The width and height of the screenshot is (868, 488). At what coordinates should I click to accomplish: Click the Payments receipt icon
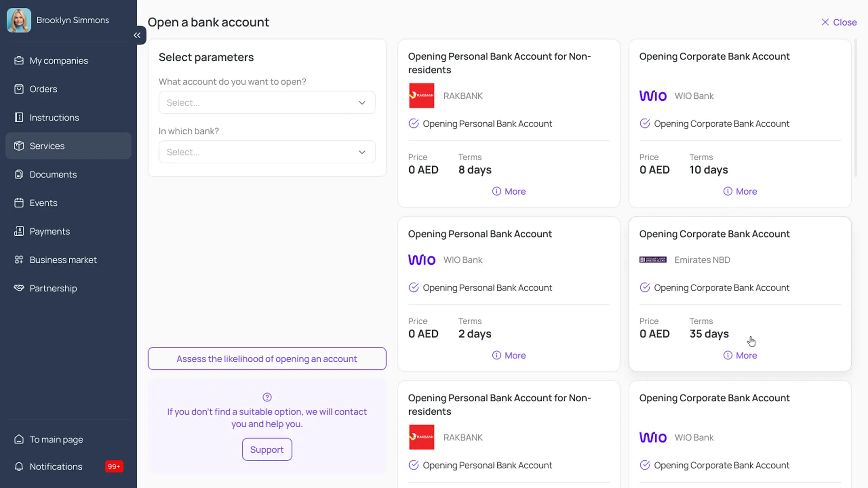19,231
